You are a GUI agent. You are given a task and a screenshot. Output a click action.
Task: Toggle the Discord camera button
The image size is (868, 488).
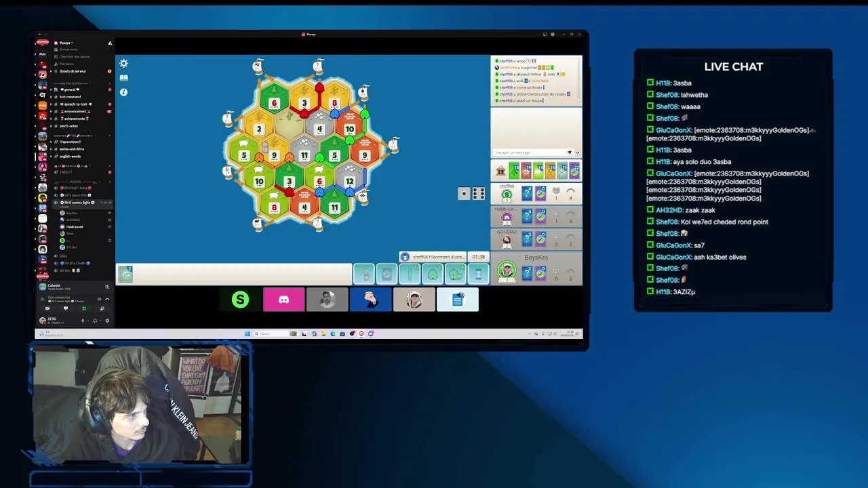click(x=47, y=308)
